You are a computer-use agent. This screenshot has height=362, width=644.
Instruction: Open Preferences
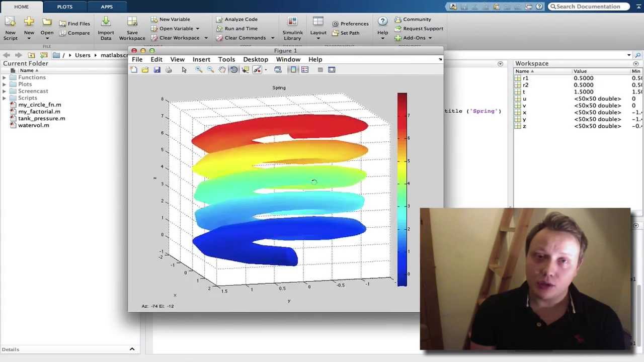[x=350, y=24]
